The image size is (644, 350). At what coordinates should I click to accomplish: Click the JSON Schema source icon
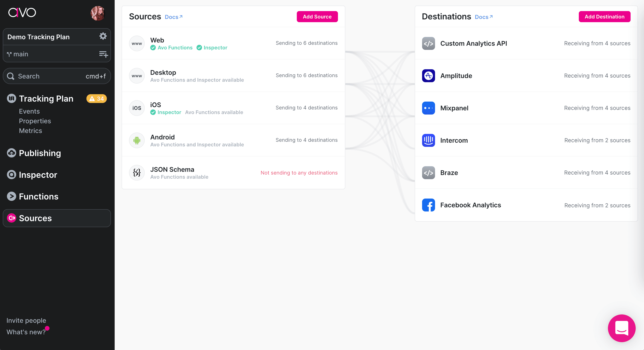click(x=137, y=172)
